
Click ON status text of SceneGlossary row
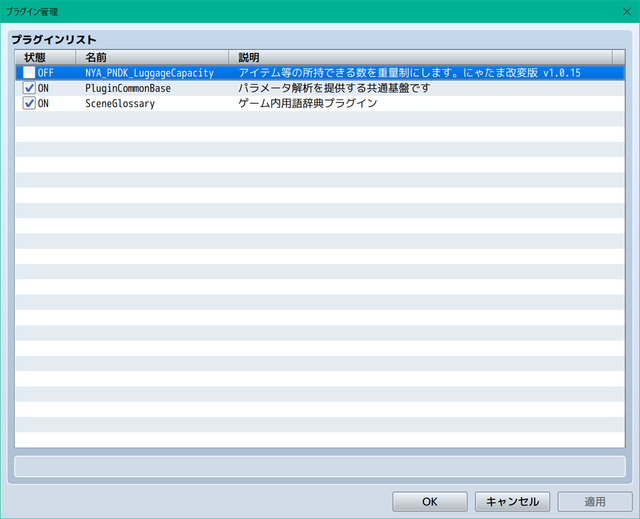[43, 104]
